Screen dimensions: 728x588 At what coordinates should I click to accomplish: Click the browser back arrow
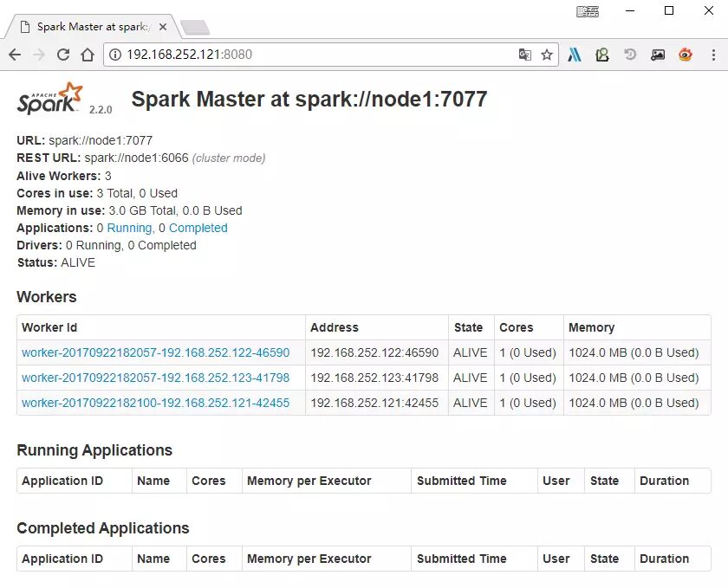tap(15, 55)
